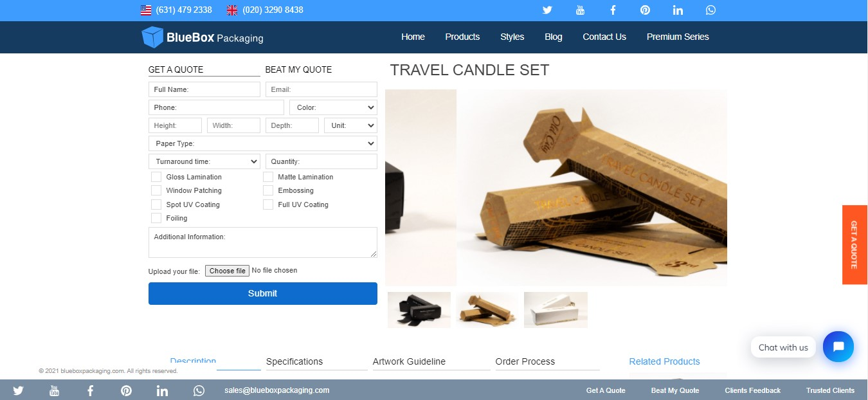868x400 pixels.
Task: Expand the Turnaround time dropdown
Action: coord(204,161)
